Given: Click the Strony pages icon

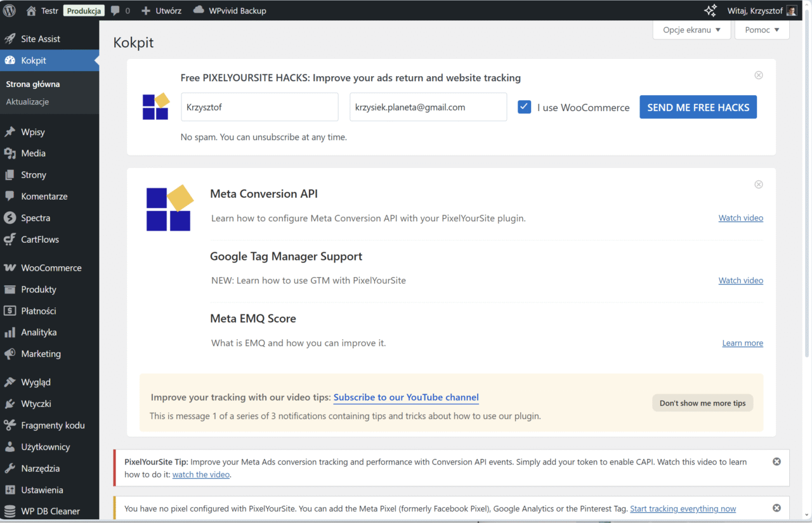Looking at the screenshot, I should click(x=10, y=174).
